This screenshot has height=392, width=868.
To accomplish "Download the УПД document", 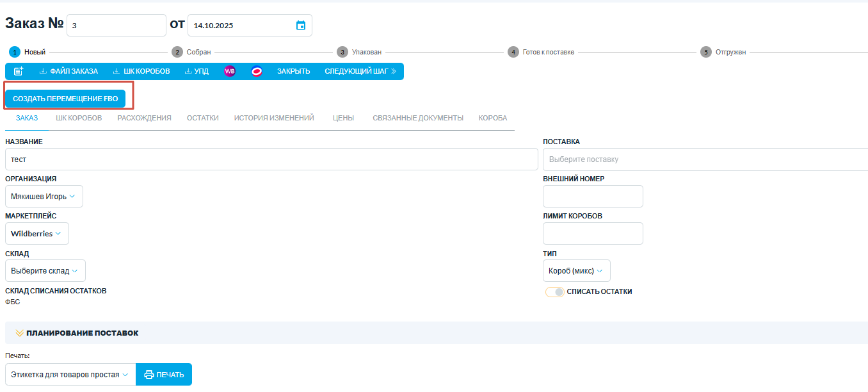I will pos(197,71).
